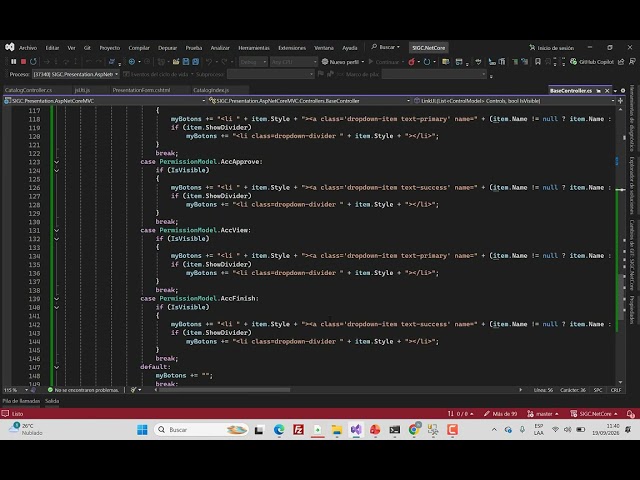This screenshot has height=480, width=640.
Task: Open Microsoft Edge from taskbar
Action: pos(279,430)
